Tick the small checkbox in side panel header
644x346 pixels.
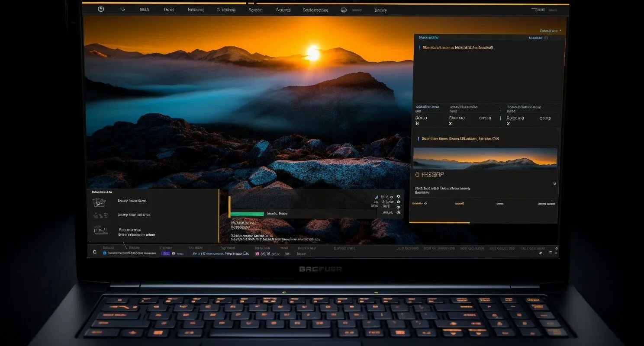click(546, 38)
